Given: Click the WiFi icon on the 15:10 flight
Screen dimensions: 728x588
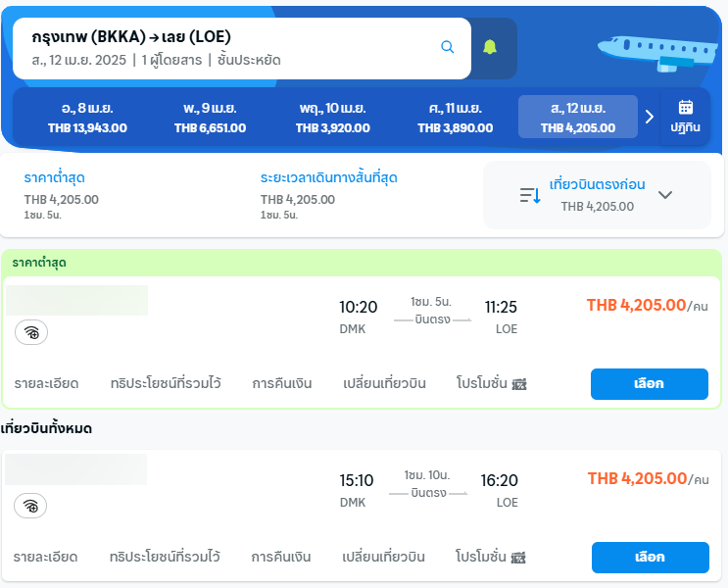Looking at the screenshot, I should coord(30,506).
